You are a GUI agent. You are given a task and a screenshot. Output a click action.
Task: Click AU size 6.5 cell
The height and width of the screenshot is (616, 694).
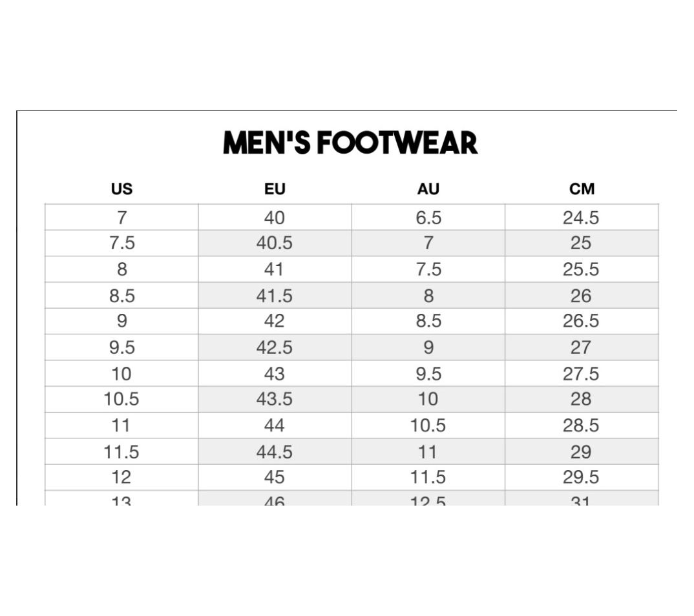pos(428,218)
